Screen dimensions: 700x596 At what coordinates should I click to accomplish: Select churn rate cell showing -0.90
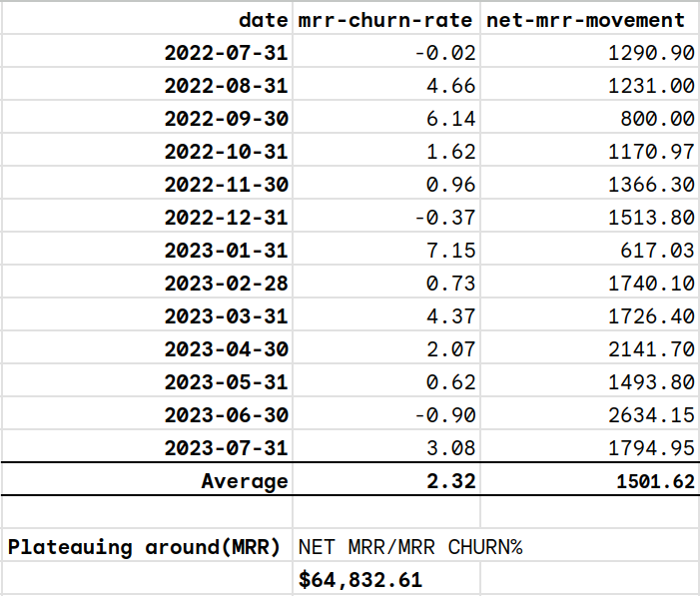coord(386,414)
